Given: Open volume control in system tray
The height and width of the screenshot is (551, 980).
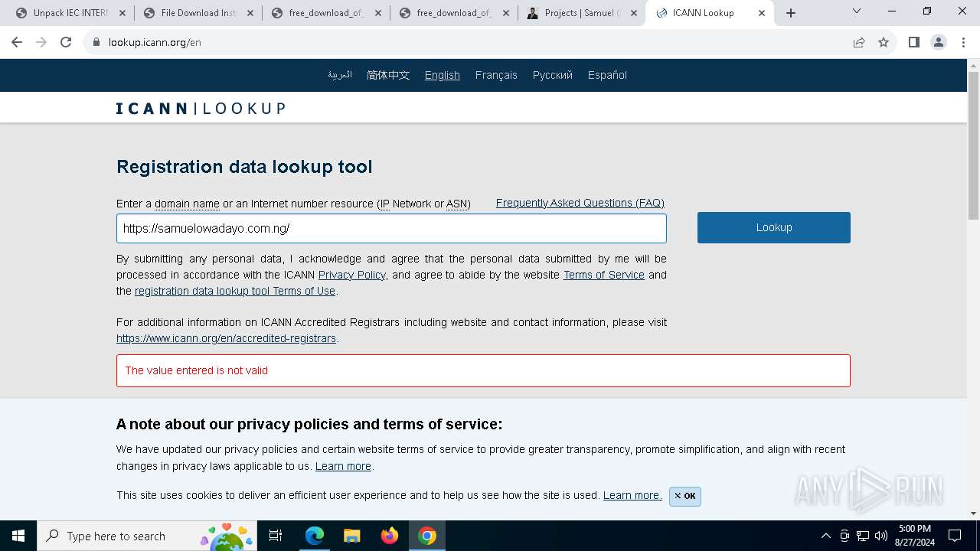Looking at the screenshot, I should pos(881,536).
